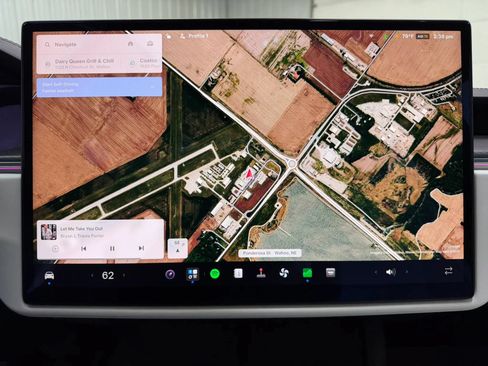
Task: Tap the Wi-Fi status icon
Action: click(372, 35)
